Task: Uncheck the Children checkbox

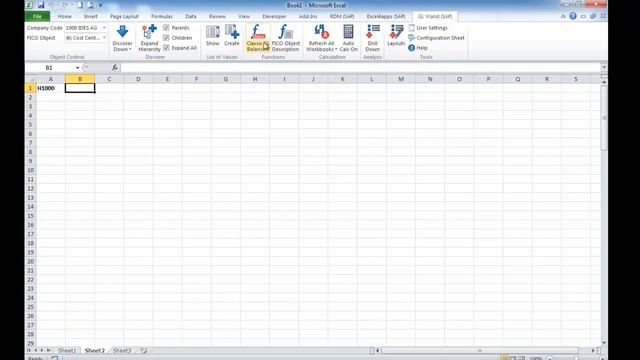Action: click(x=166, y=38)
